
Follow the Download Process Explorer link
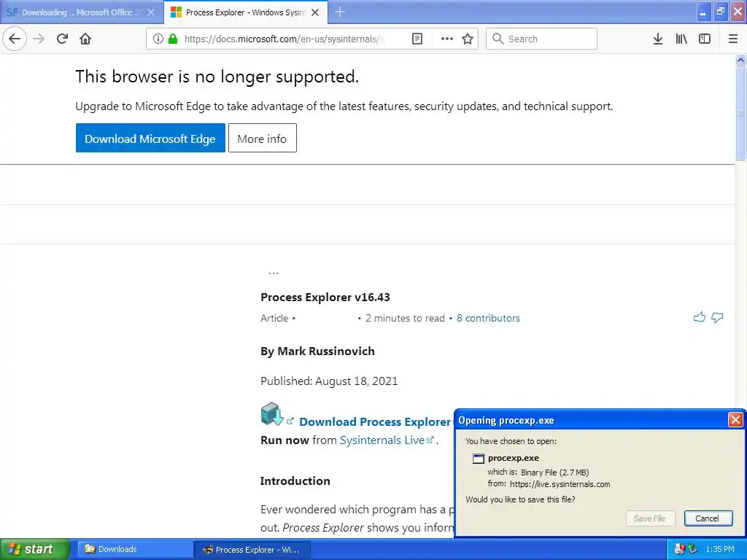[x=375, y=422]
